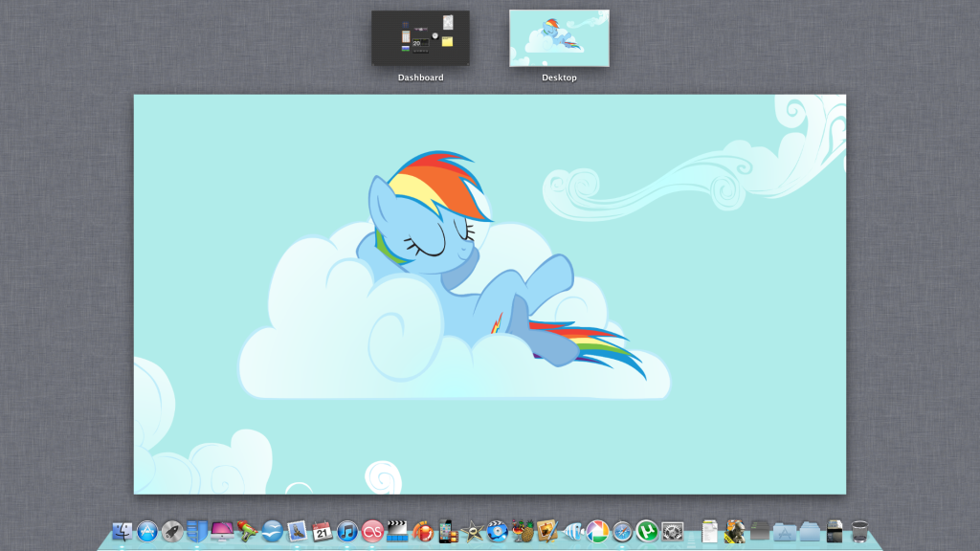Screen dimensions: 980x551
Task: Open the text document in Dock
Action: coord(709,532)
